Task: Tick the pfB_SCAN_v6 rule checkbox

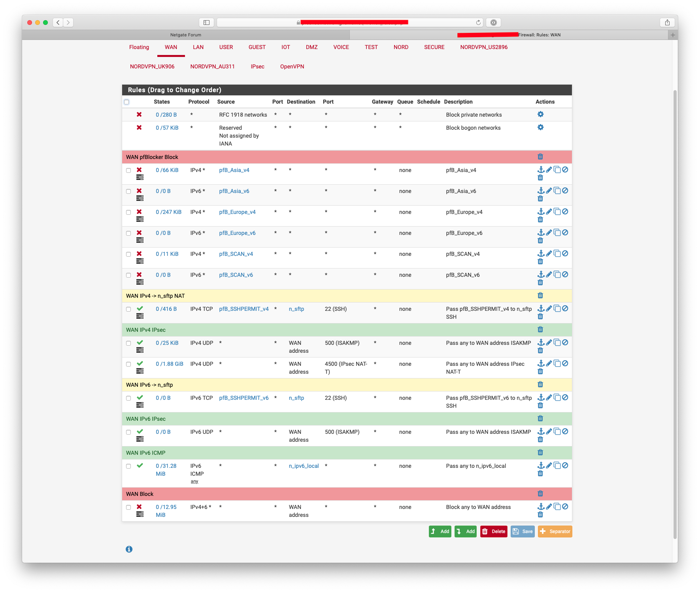Action: [128, 275]
